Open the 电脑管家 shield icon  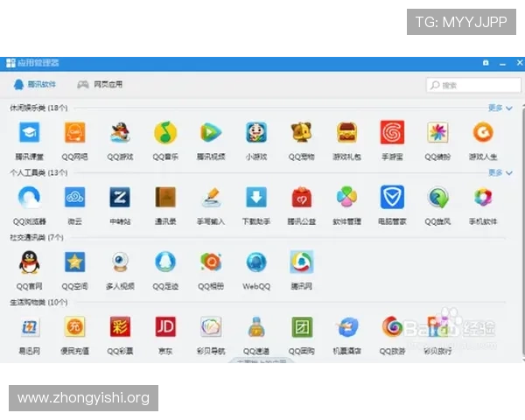[392, 197]
